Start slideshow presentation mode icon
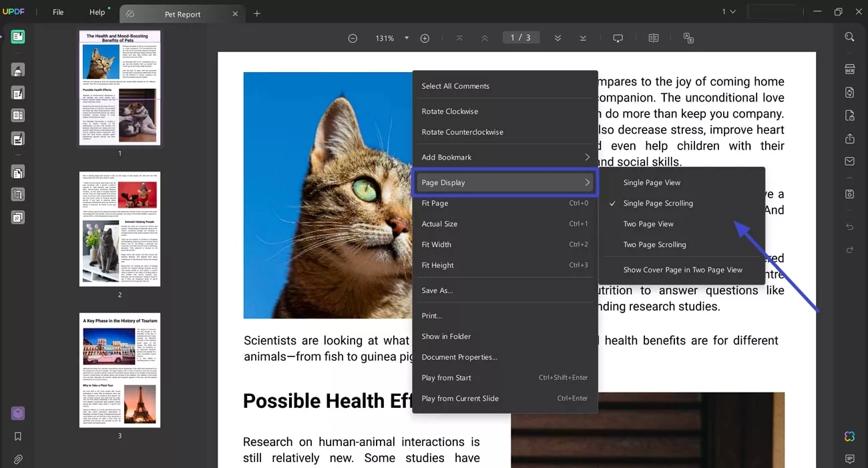 pos(618,38)
